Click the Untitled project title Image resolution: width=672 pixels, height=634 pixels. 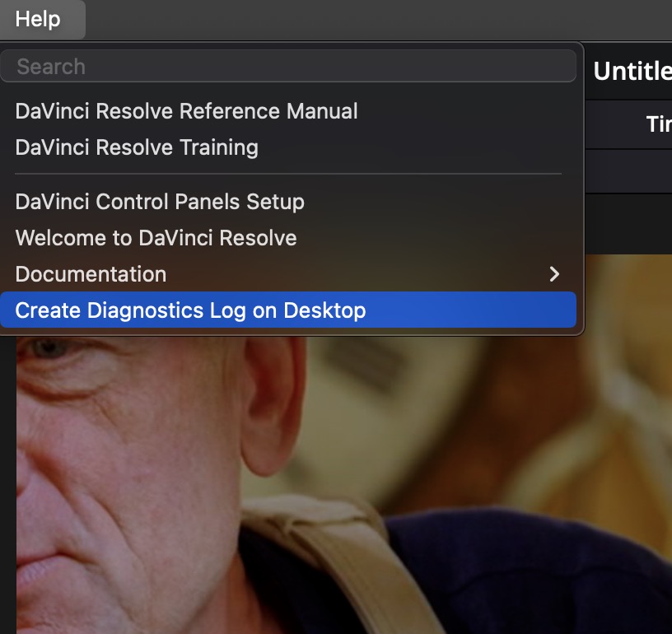632,71
